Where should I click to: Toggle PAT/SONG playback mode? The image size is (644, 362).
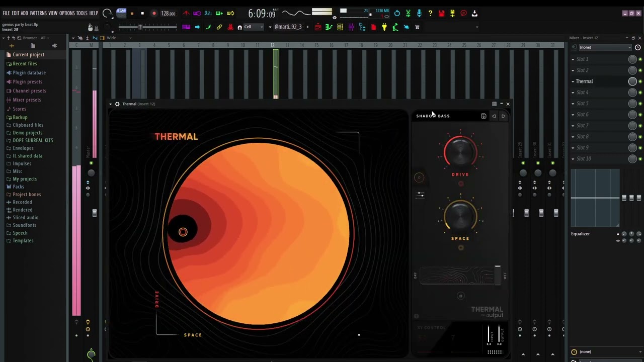click(x=121, y=12)
